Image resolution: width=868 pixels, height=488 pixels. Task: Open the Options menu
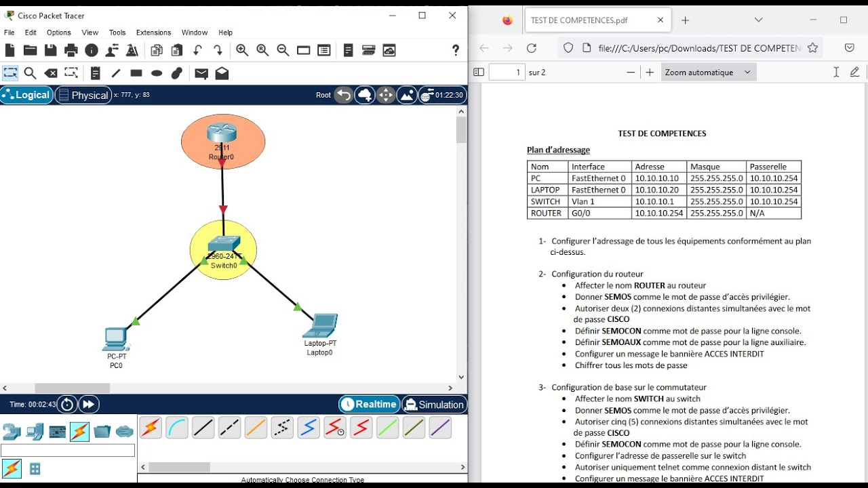[59, 33]
